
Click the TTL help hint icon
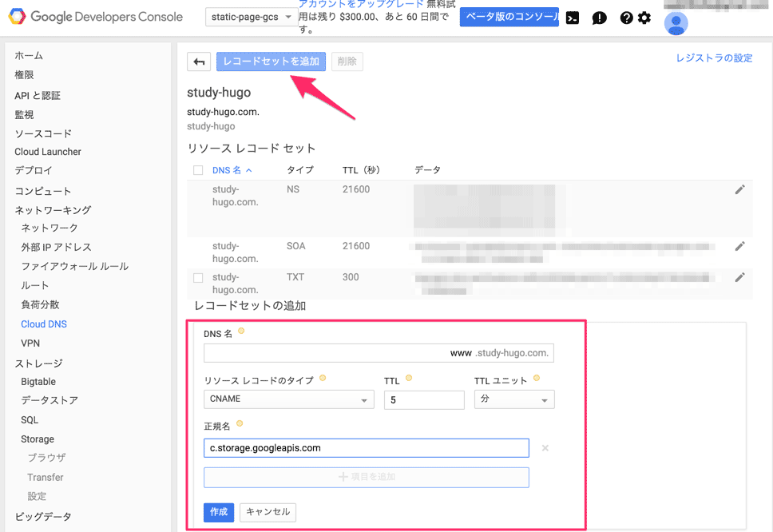[409, 378]
